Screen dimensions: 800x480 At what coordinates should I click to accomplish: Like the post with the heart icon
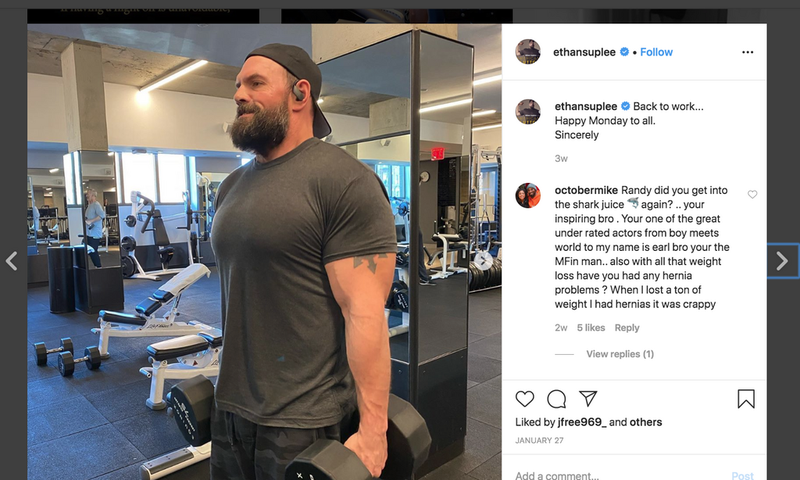pyautogui.click(x=524, y=399)
